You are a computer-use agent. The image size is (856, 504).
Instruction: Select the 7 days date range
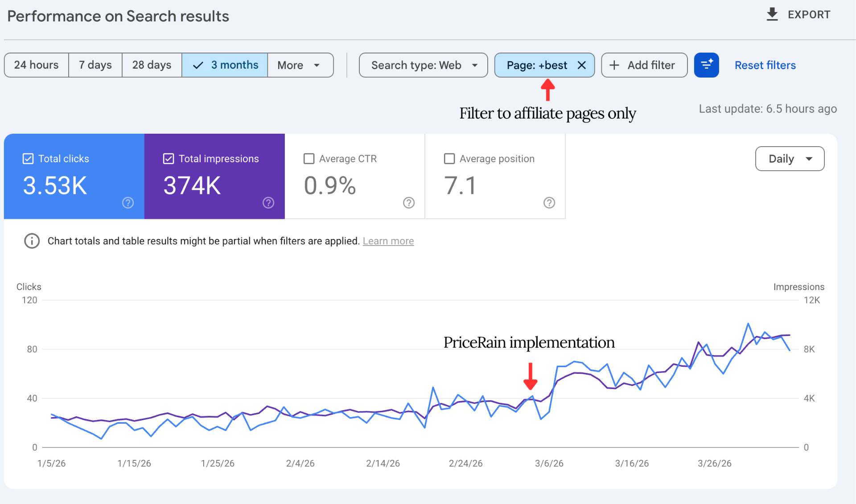click(x=95, y=65)
